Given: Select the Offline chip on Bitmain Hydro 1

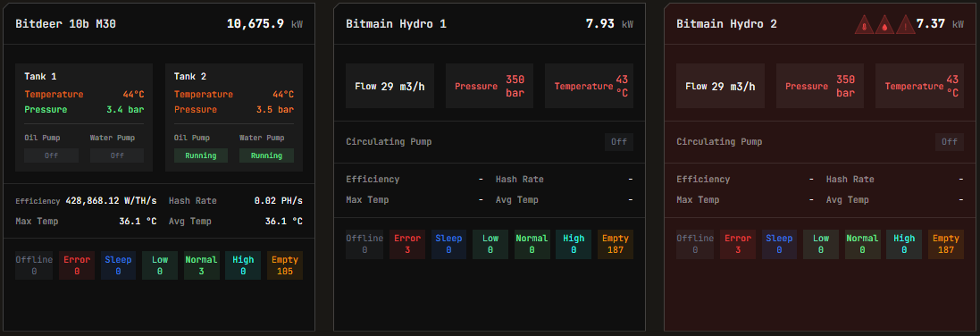Looking at the screenshot, I should point(364,244).
